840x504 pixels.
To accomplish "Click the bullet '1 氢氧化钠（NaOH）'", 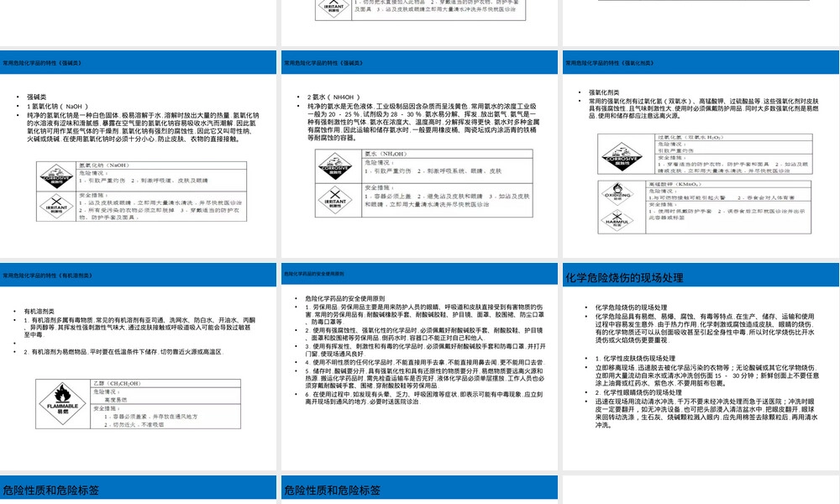I will click(57, 107).
